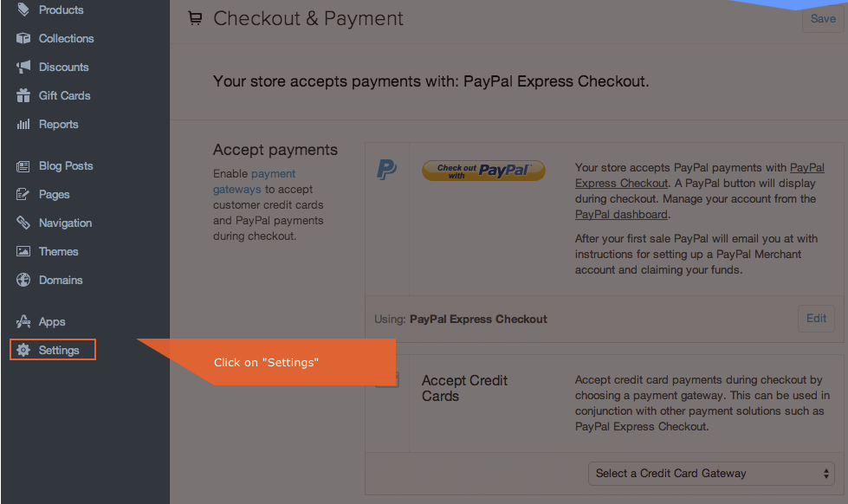Open the PayPal dashboard link

tap(621, 215)
